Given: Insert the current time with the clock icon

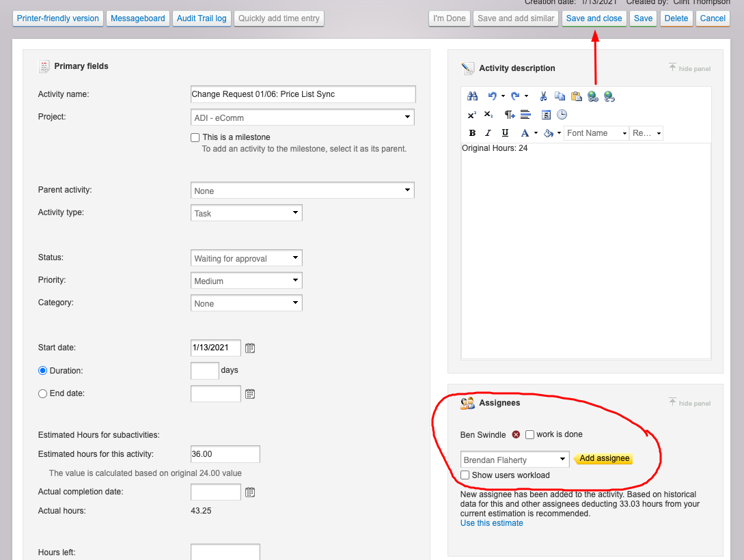Looking at the screenshot, I should (x=562, y=114).
